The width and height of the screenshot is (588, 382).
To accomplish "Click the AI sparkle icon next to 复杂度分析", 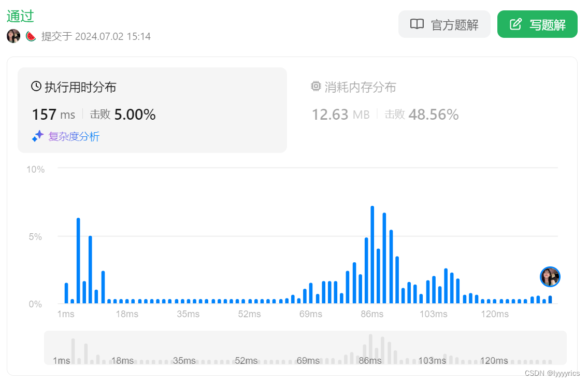I will (x=36, y=137).
